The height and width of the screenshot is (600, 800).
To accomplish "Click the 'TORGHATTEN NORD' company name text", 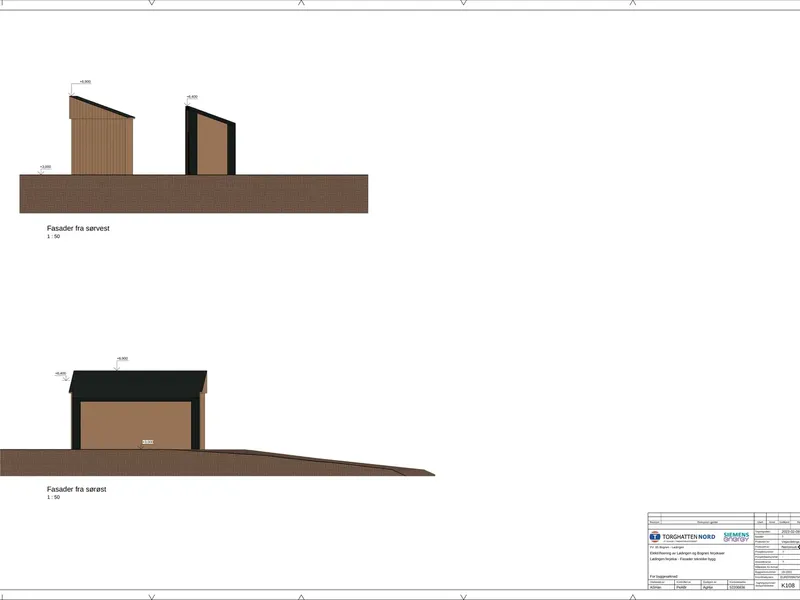I will (x=689, y=537).
